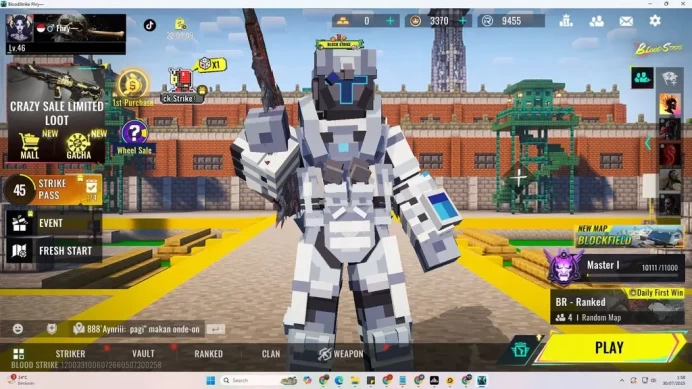Viewport: 692px width, 389px height.
Task: Open the Block Strike event icon
Action: pyautogui.click(x=182, y=85)
